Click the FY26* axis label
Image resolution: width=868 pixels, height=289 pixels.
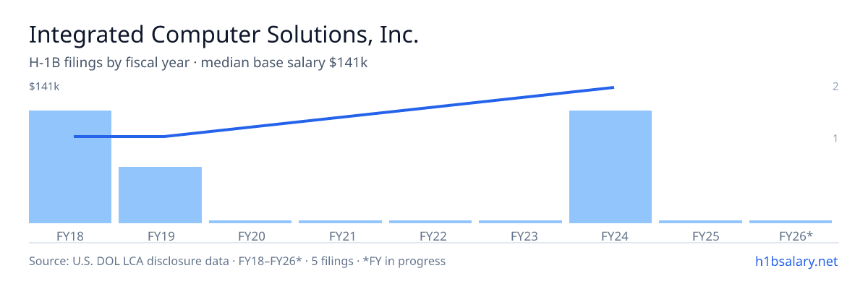click(x=796, y=236)
